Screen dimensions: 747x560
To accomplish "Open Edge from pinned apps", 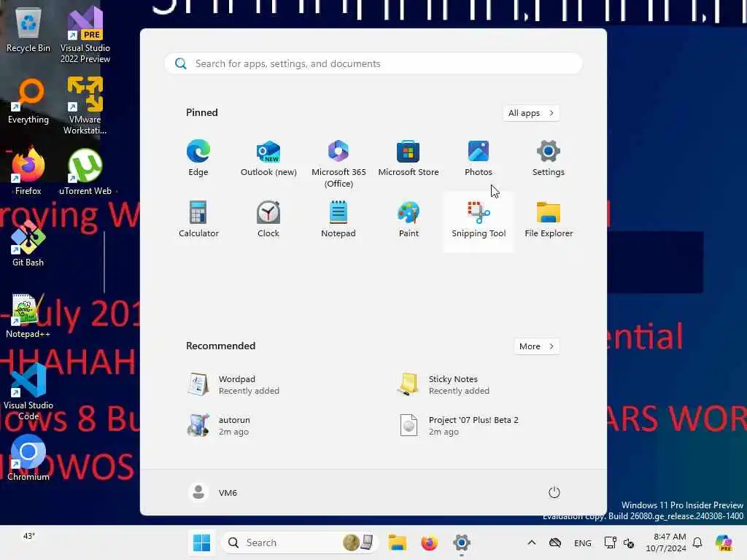I will click(x=198, y=158).
